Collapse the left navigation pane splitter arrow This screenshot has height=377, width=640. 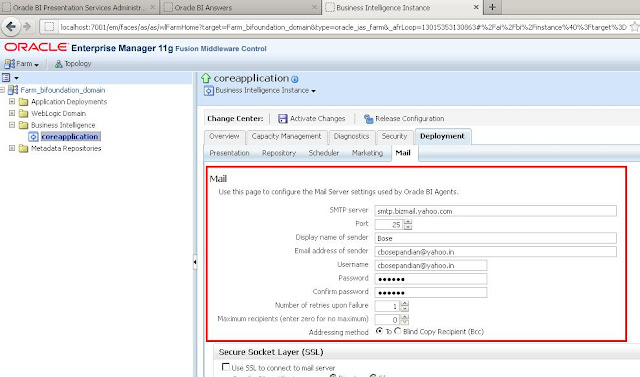click(x=195, y=262)
